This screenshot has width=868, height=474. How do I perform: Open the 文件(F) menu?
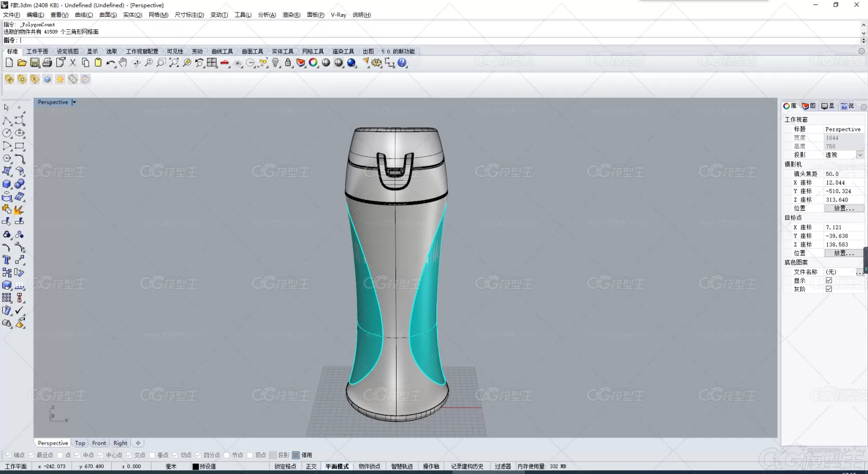tap(11, 15)
